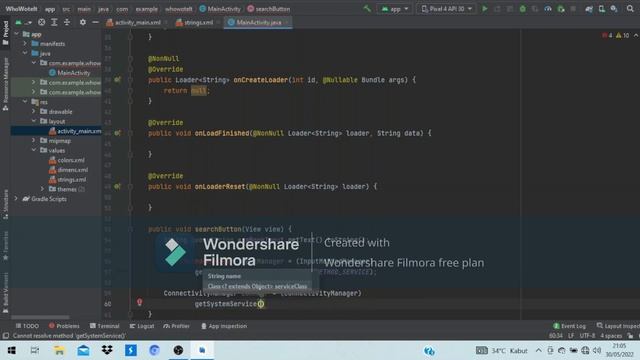This screenshot has height=360, width=640.
Task: Collapse the values folder arrow
Action: coord(34,150)
